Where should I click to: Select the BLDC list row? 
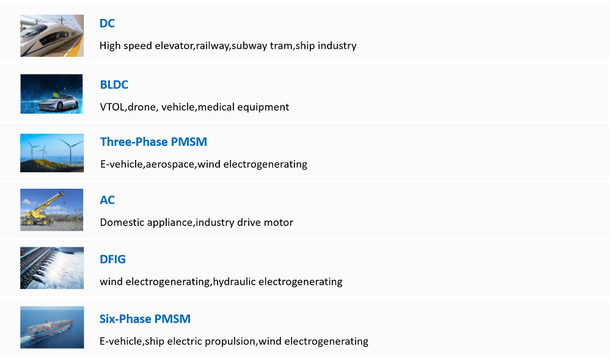(x=305, y=93)
